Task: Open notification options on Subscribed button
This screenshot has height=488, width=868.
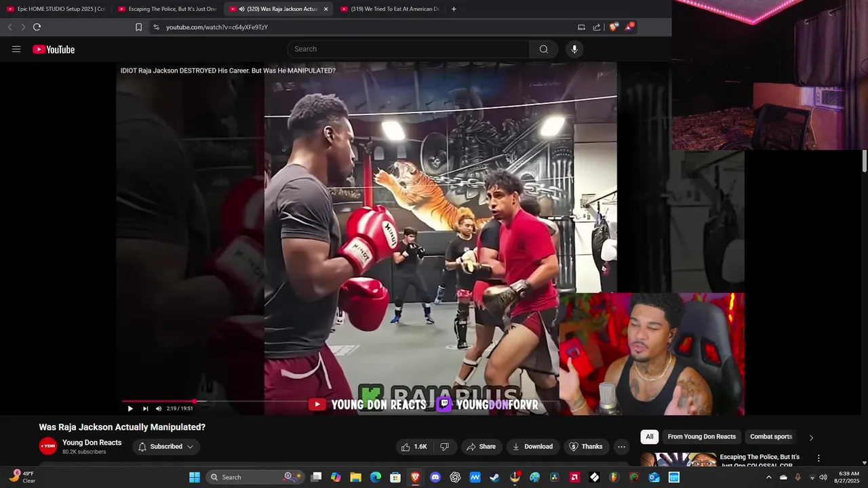Action: click(166, 447)
